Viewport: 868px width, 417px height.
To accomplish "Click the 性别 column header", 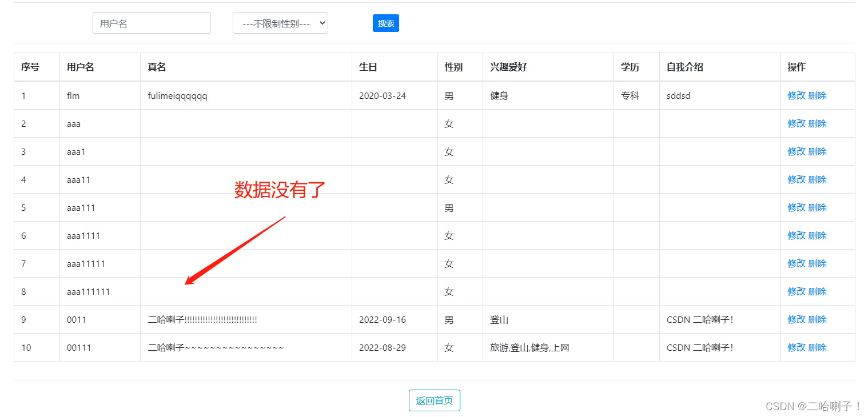I will click(x=452, y=67).
